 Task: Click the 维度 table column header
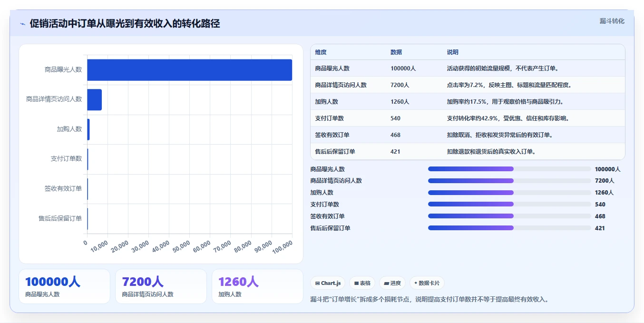[x=321, y=52]
